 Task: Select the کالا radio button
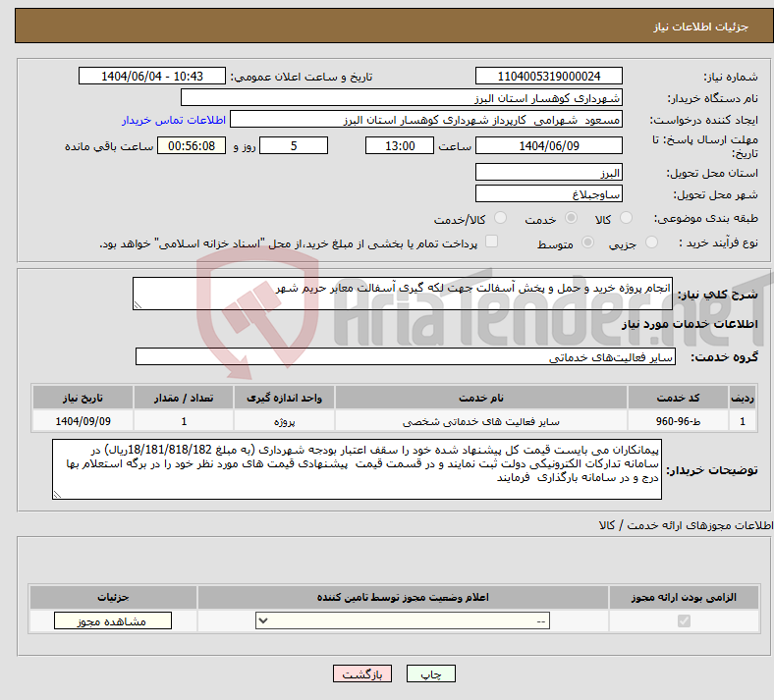pyautogui.click(x=626, y=218)
